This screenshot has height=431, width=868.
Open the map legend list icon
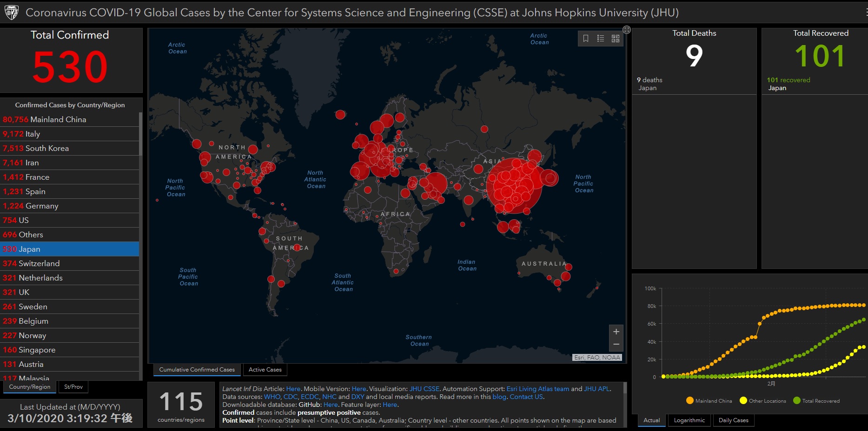click(x=601, y=39)
